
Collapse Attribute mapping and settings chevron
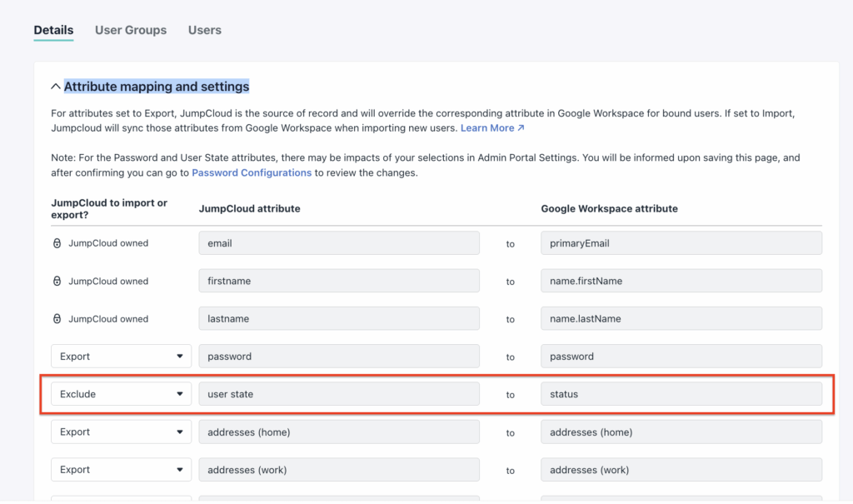point(56,87)
